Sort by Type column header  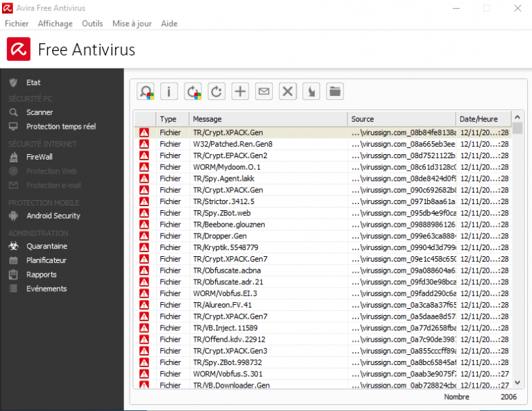tap(172, 119)
